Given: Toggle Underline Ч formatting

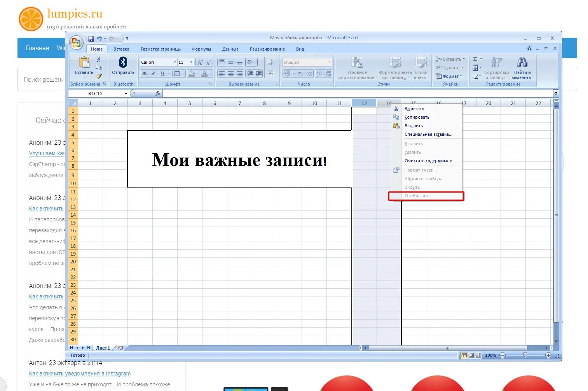Looking at the screenshot, I should (x=162, y=74).
